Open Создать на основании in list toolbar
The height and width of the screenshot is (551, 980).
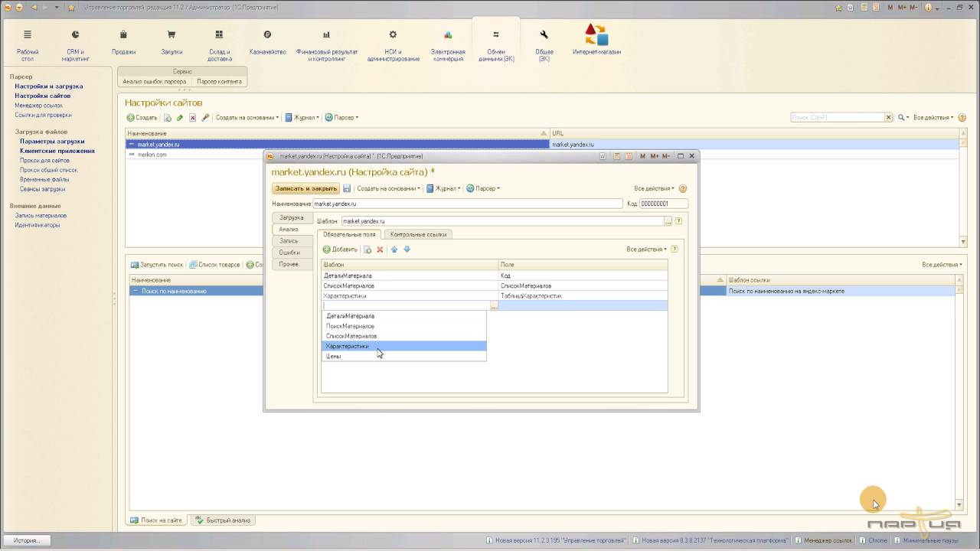point(247,118)
